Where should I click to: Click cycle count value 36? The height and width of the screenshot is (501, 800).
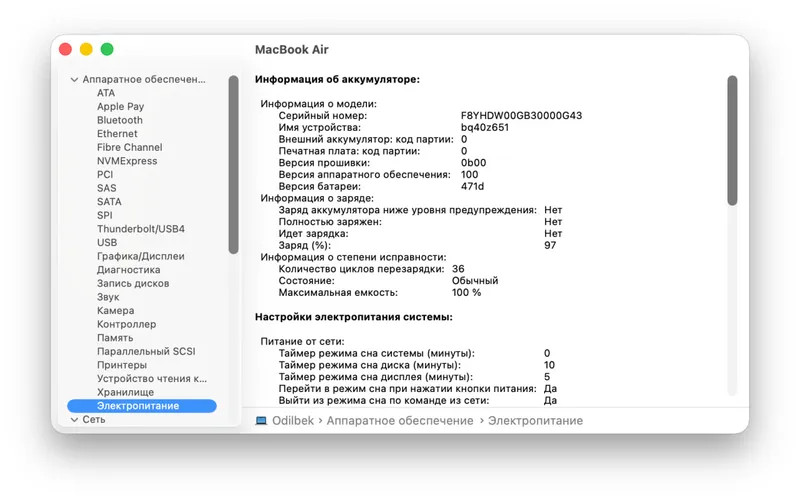[458, 269]
